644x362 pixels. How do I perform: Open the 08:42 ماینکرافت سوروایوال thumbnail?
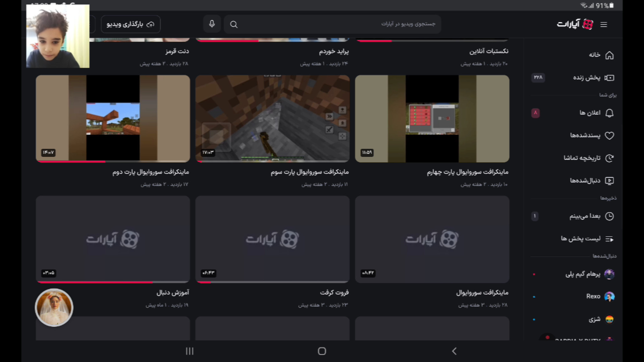tap(432, 239)
